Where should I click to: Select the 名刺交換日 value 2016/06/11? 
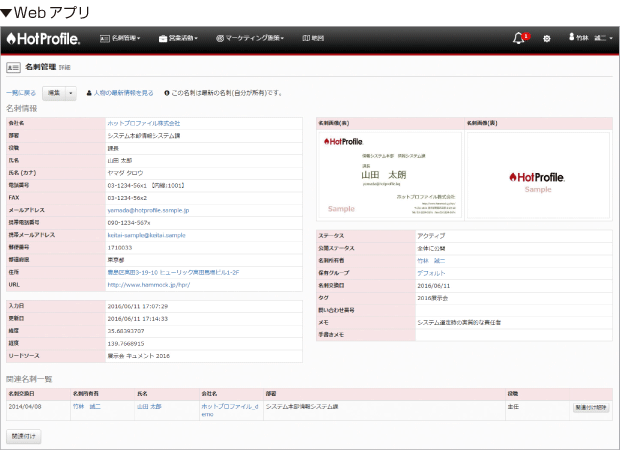[434, 286]
